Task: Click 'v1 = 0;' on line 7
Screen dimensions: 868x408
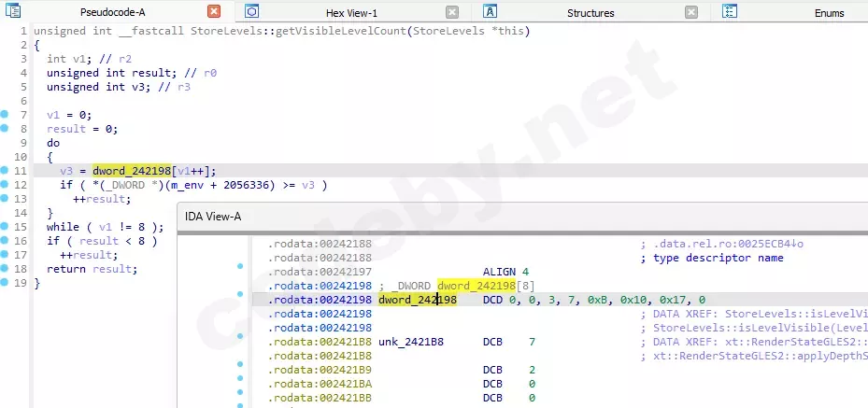Action: (69, 115)
